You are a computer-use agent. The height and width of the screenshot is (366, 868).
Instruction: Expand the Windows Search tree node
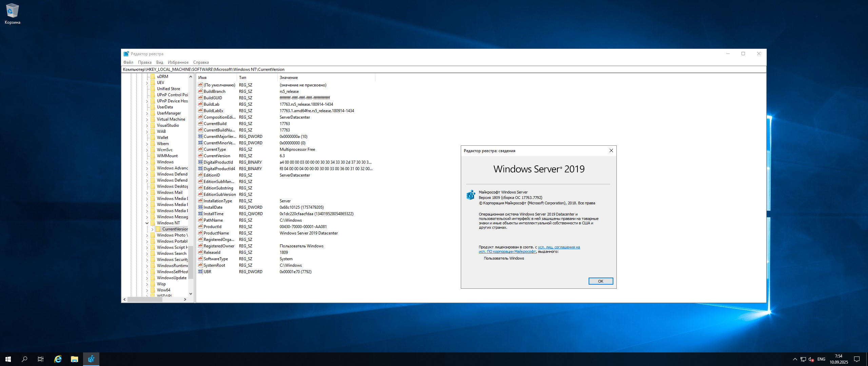[147, 253]
